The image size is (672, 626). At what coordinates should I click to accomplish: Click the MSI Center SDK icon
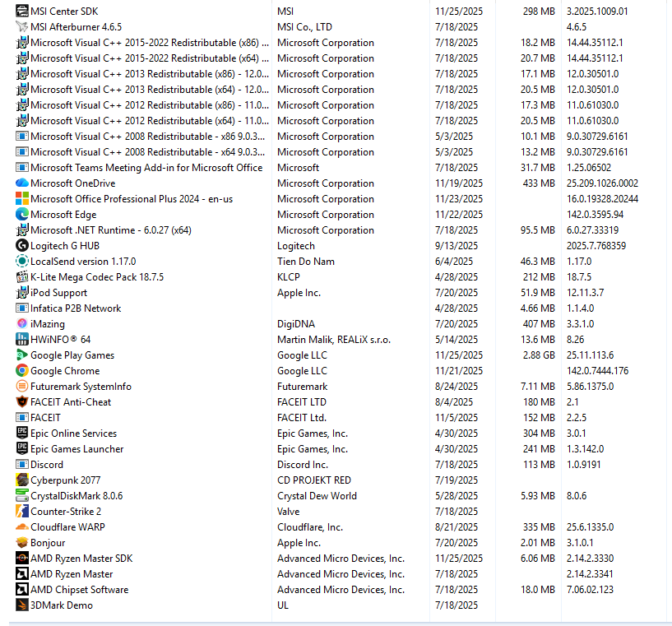pos(22,12)
